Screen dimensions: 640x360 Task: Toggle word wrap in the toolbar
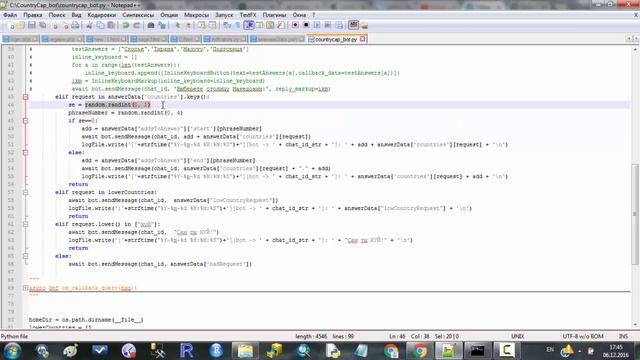pos(227,25)
